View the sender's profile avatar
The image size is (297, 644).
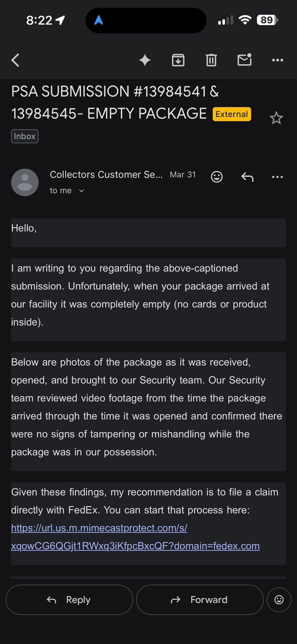[x=25, y=182]
